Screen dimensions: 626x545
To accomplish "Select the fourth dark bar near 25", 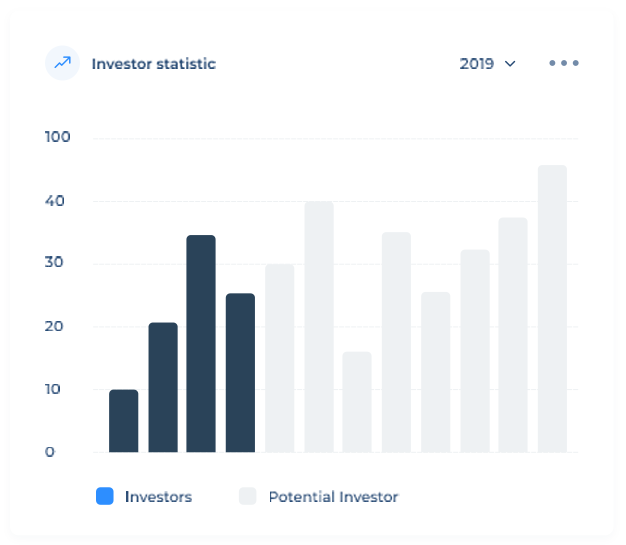I will pyautogui.click(x=240, y=372).
